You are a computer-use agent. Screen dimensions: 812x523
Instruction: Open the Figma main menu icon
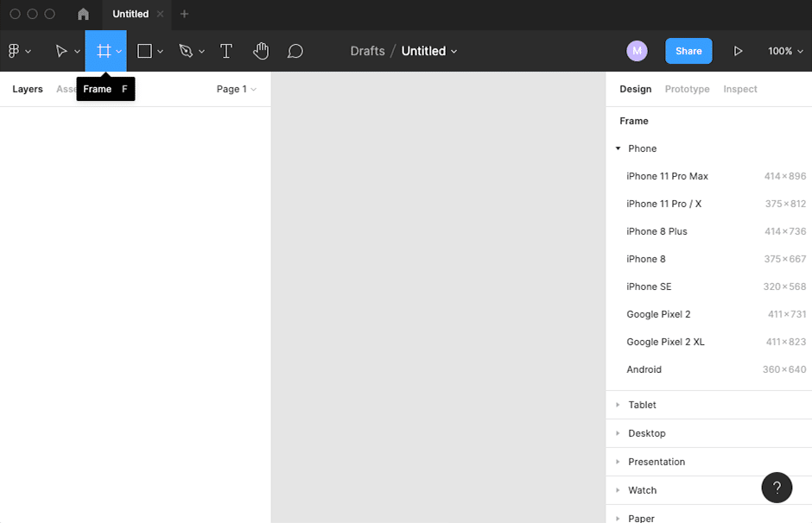coord(14,51)
